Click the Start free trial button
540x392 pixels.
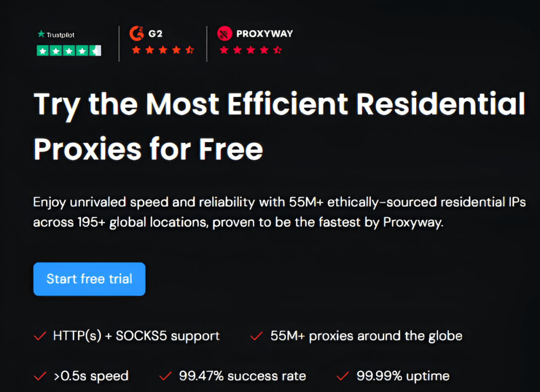coord(89,279)
